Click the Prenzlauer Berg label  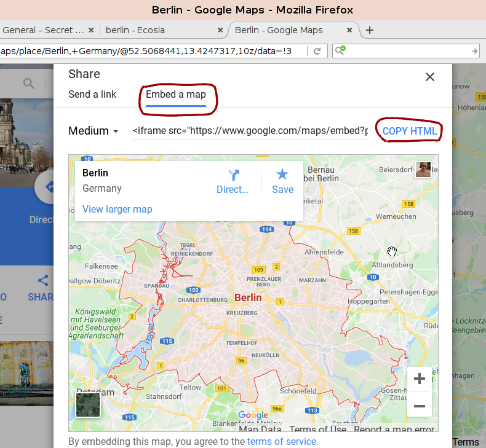[x=264, y=281]
